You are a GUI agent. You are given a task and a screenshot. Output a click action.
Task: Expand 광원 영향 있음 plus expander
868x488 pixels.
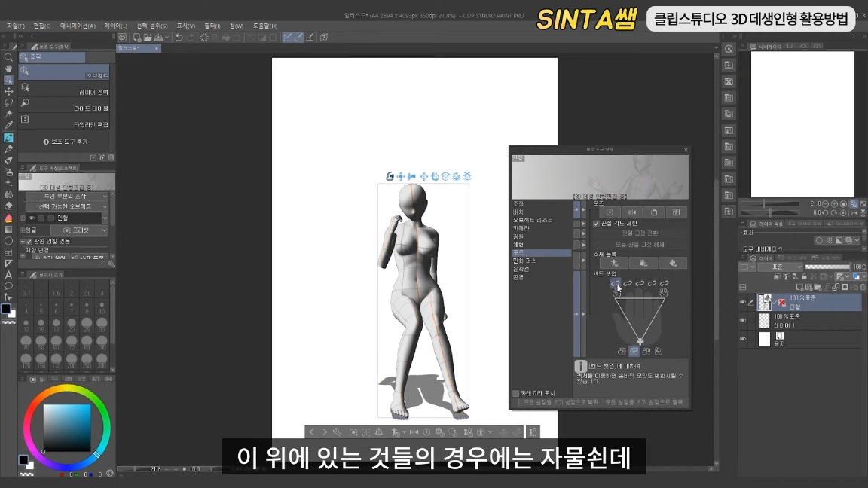23,242
